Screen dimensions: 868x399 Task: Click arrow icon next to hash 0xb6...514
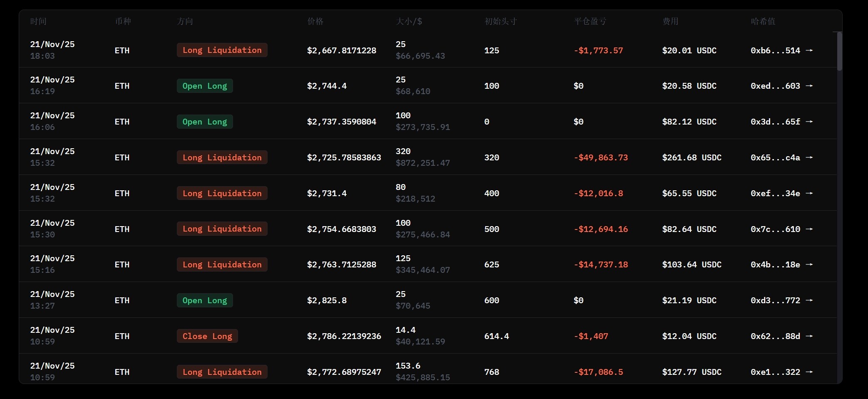809,50
